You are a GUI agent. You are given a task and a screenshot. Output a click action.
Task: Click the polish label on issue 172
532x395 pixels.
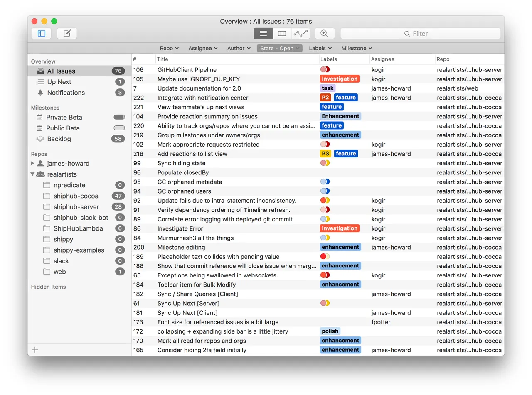(330, 331)
